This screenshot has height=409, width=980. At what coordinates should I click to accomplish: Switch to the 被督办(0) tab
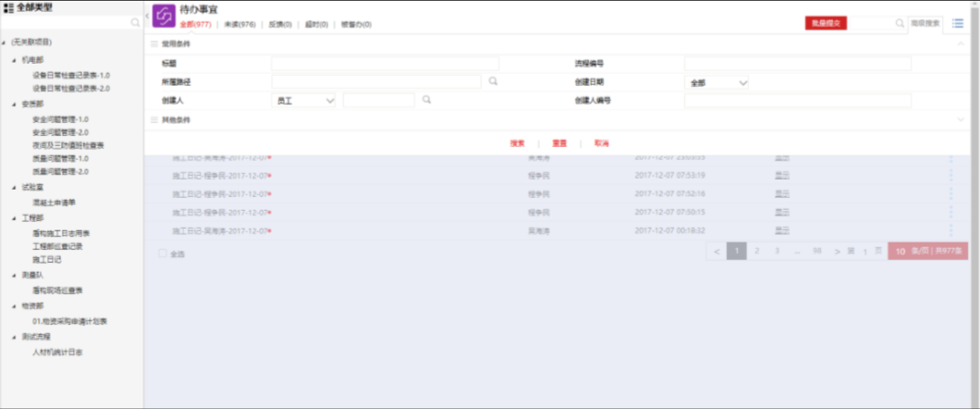356,24
